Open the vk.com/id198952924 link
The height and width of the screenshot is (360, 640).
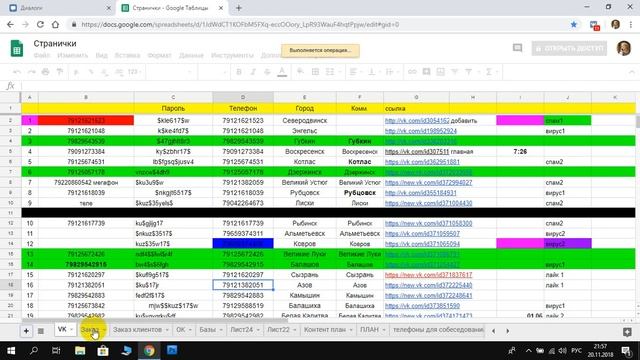(421, 131)
